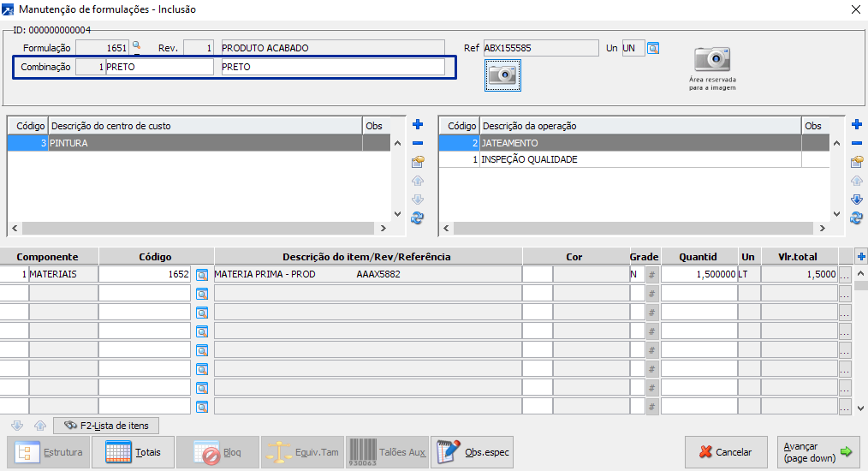
Task: Refresh the cost center list
Action: 418,218
